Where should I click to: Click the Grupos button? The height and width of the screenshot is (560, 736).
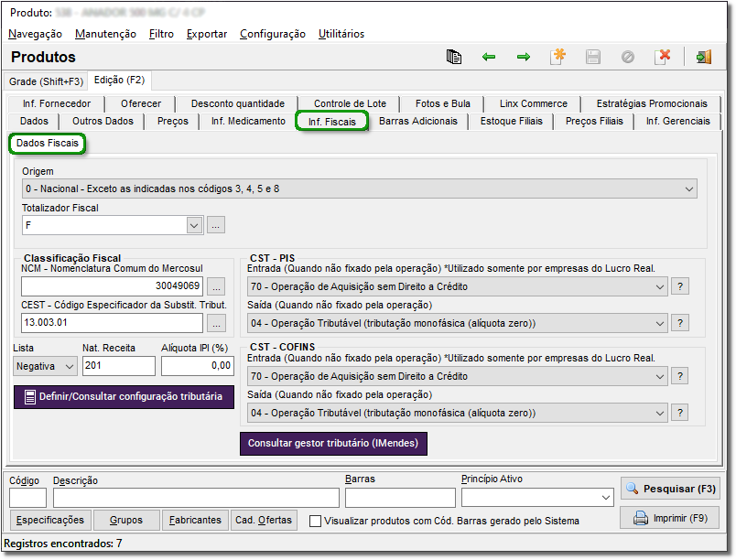126,520
